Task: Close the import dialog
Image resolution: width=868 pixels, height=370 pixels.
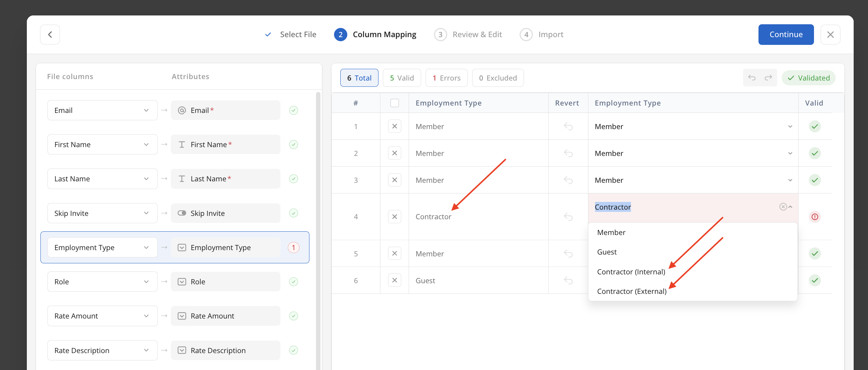Action: [x=830, y=35]
